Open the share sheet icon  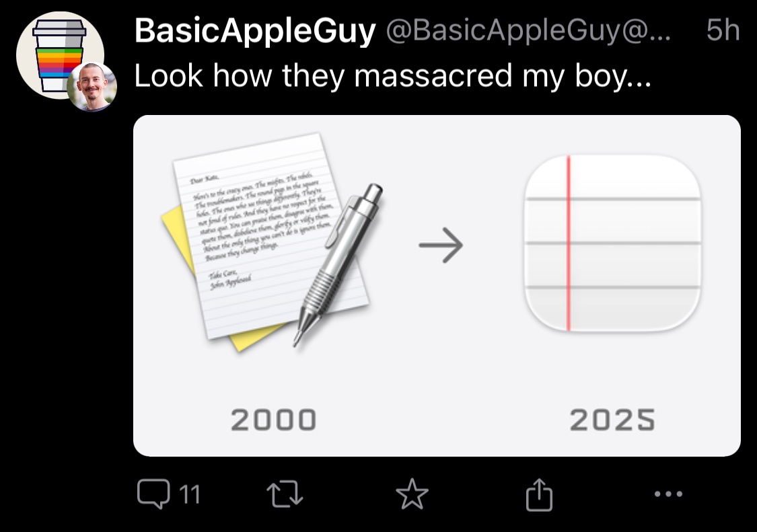pyautogui.click(x=539, y=495)
